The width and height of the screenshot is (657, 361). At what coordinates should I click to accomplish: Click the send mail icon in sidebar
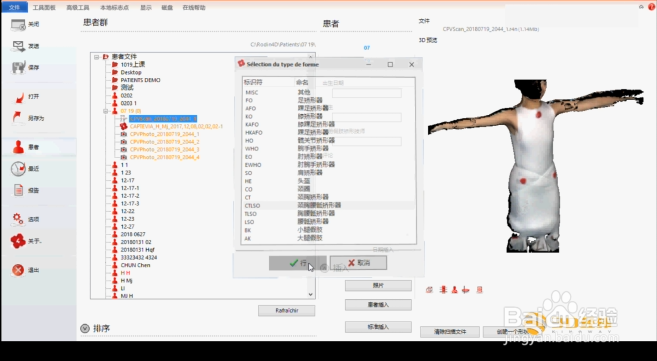coord(18,46)
